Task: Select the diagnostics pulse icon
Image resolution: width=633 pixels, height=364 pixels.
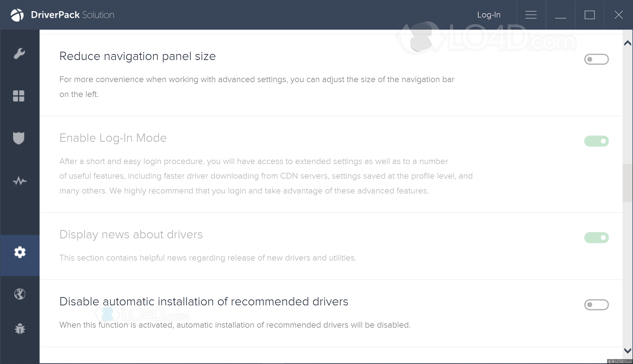Action: point(19,181)
